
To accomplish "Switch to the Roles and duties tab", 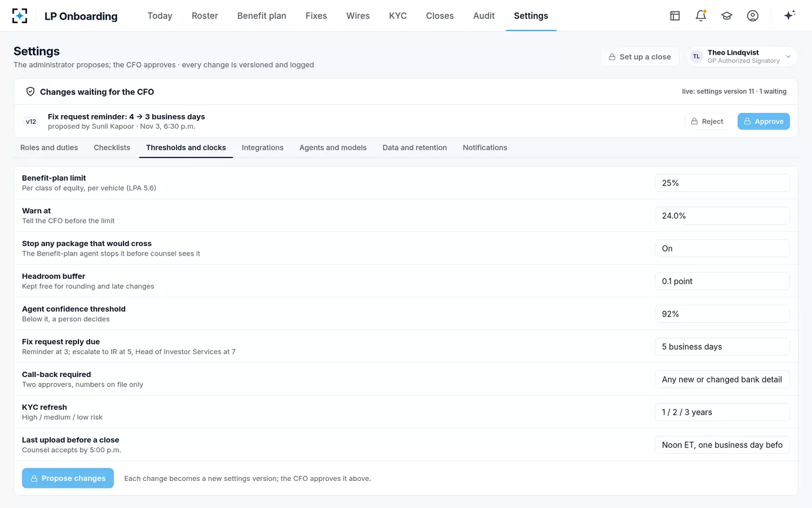I will 49,148.
